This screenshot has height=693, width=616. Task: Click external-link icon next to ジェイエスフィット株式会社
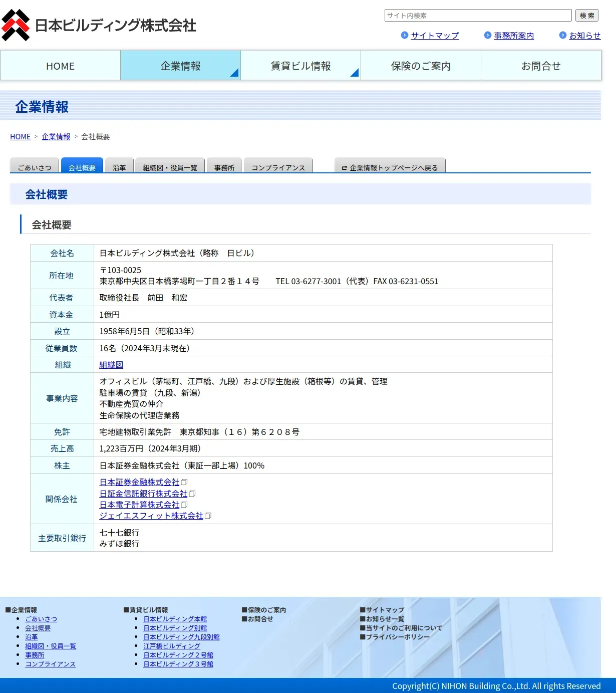208,516
